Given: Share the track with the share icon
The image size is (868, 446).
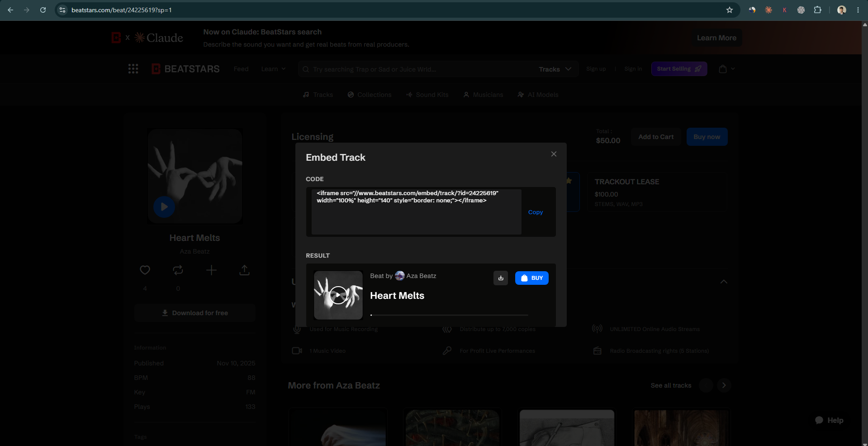Looking at the screenshot, I should click(244, 270).
